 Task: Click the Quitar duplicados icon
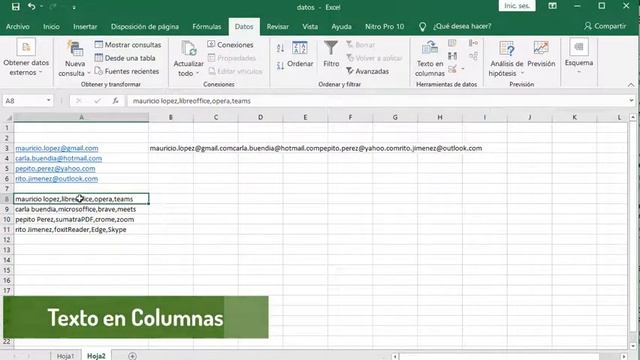(452, 56)
